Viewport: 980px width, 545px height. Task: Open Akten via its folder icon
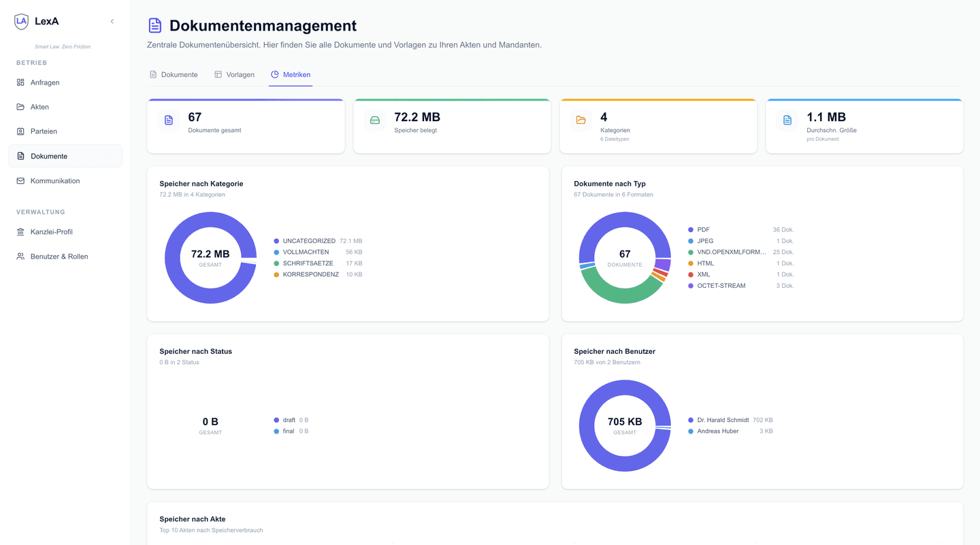19,107
